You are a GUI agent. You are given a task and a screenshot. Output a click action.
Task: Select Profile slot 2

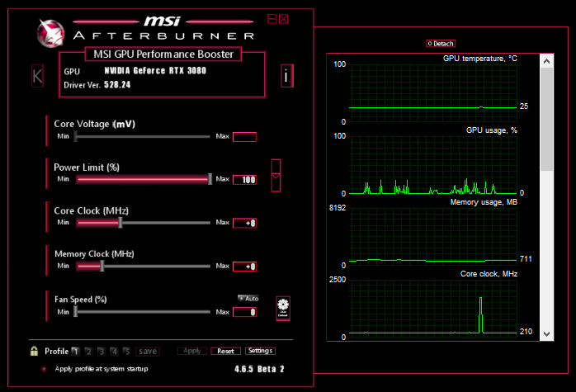click(x=88, y=352)
